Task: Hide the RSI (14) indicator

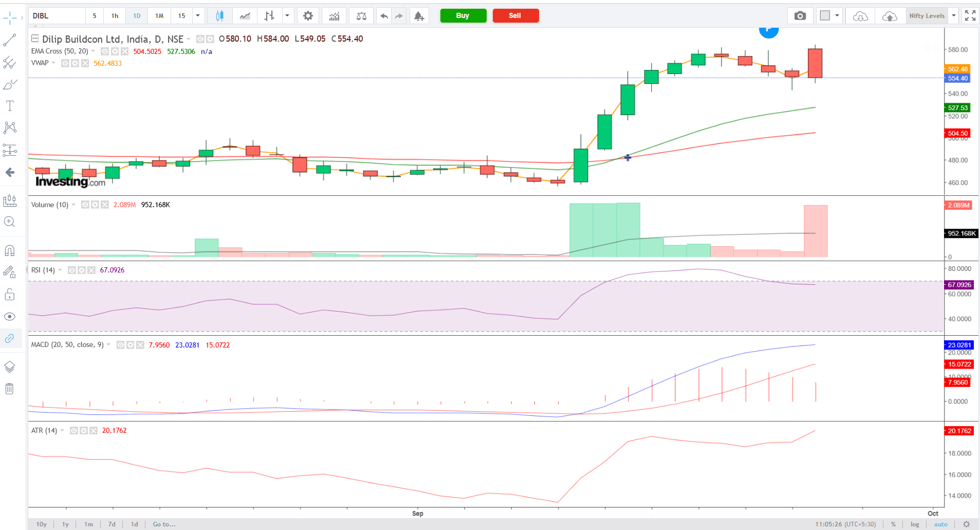Action: 72,270
